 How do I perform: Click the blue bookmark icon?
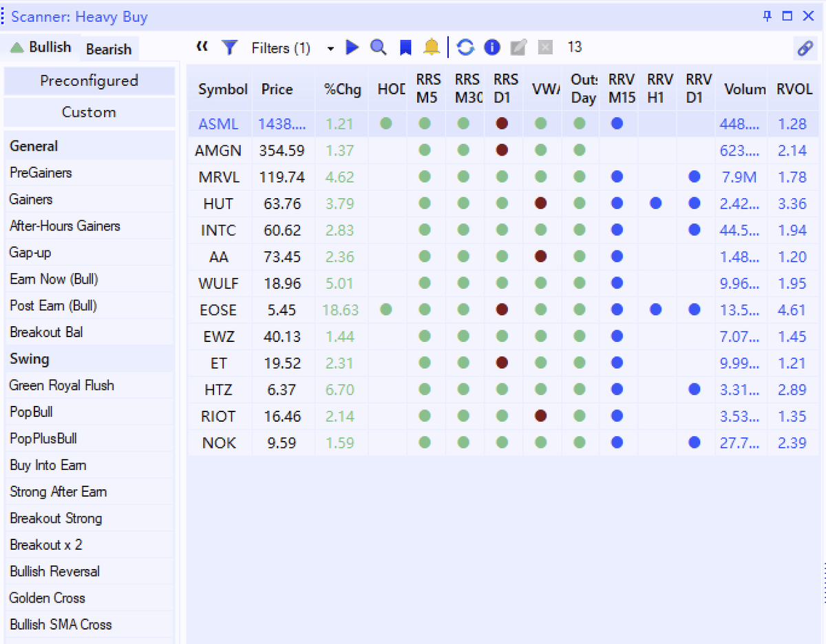coord(405,47)
